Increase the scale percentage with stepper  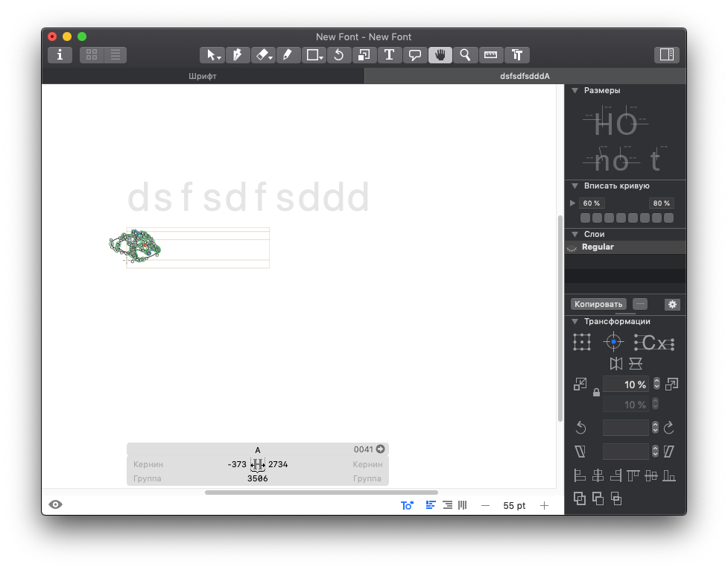[656, 381]
